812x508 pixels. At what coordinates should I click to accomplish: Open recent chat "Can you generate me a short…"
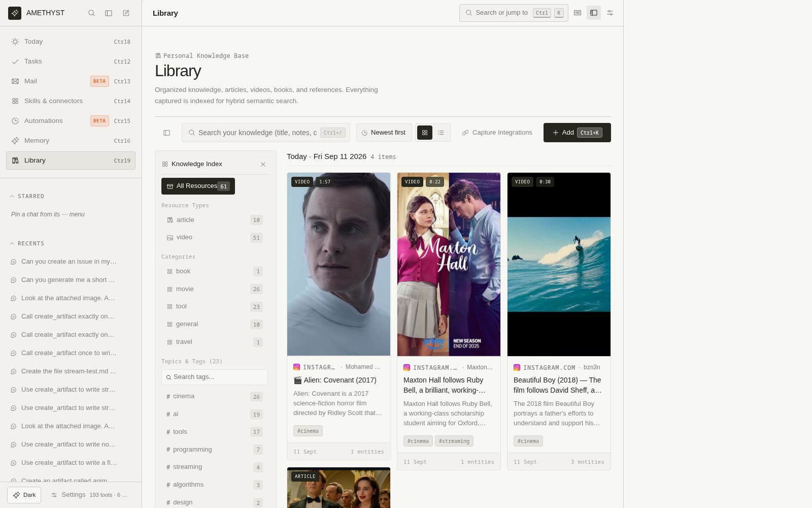(x=69, y=280)
